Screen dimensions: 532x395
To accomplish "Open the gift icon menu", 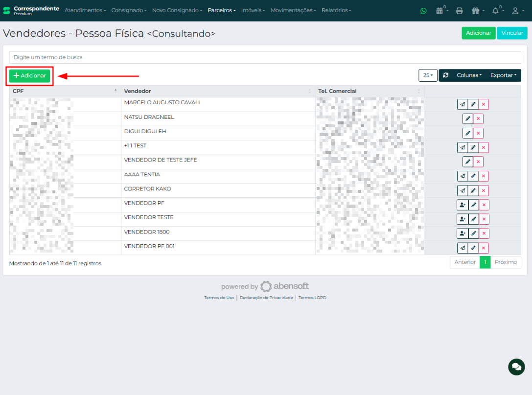I will tap(475, 11).
